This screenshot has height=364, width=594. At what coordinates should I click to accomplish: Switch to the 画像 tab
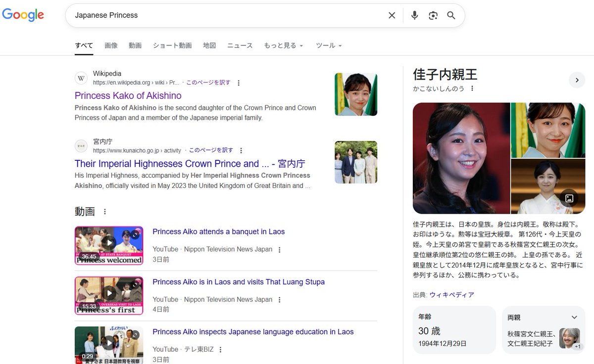pyautogui.click(x=111, y=45)
